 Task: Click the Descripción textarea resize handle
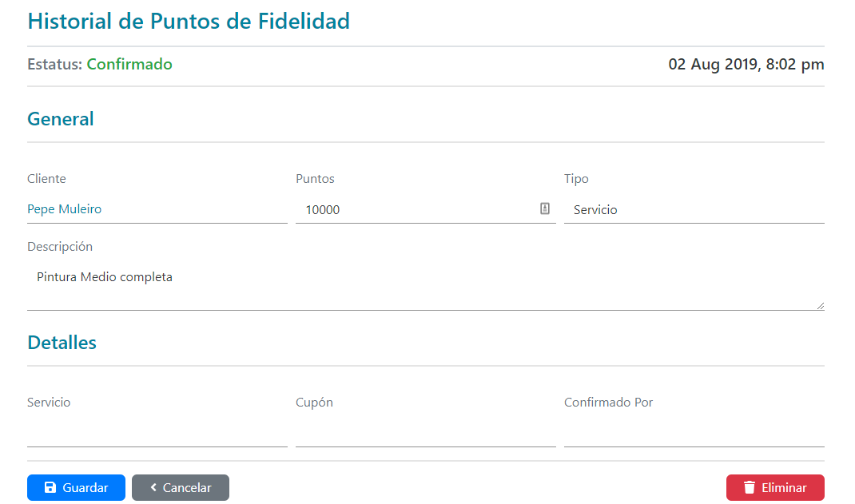(820, 305)
